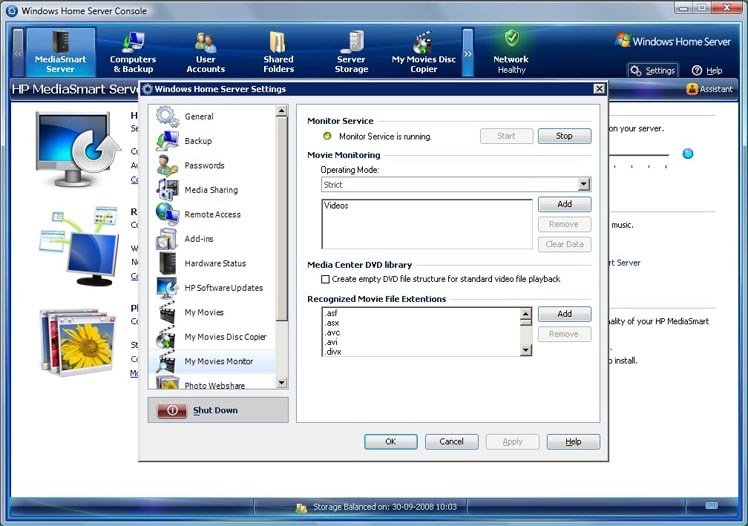
Task: Select the Hardware Status settings category
Action: coord(212,263)
